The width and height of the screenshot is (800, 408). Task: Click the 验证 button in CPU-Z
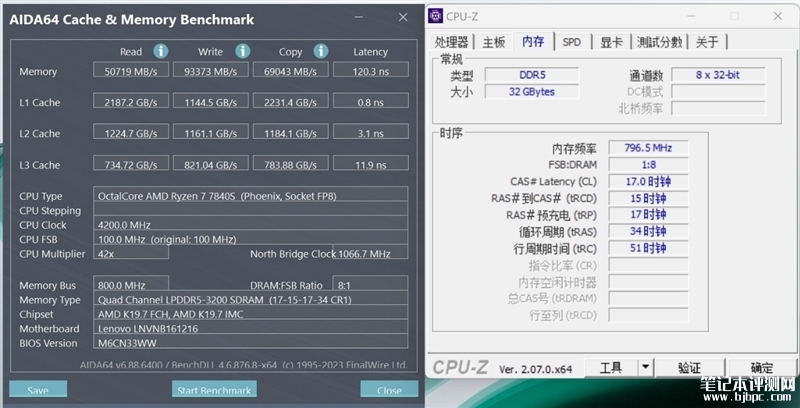click(x=690, y=367)
